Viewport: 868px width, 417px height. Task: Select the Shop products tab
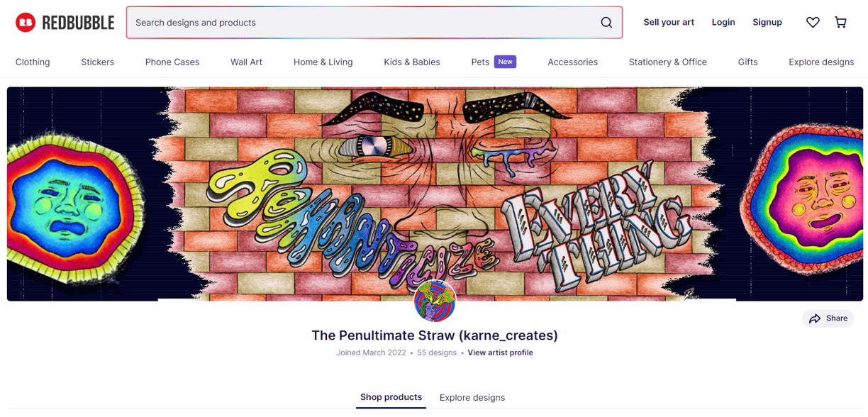[391, 397]
